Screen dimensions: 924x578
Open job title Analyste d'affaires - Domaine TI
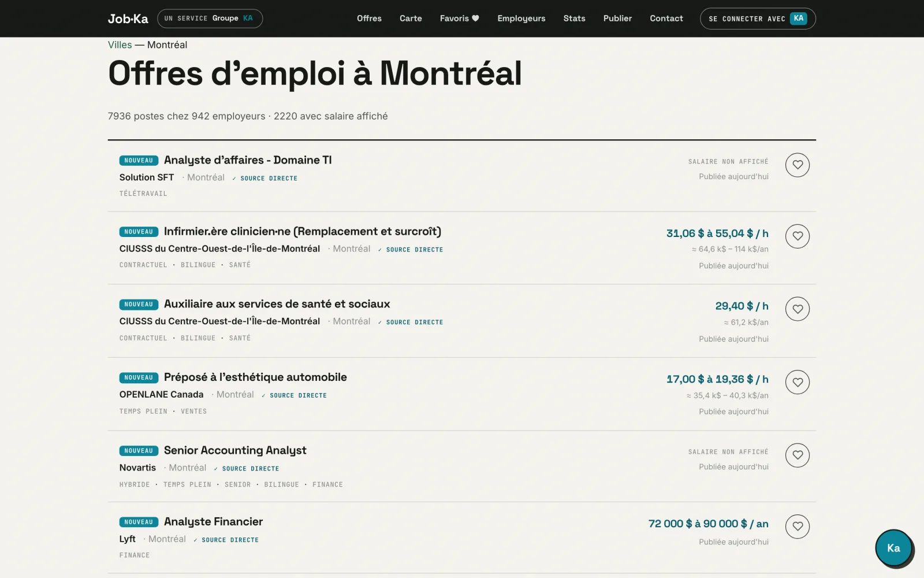(248, 160)
